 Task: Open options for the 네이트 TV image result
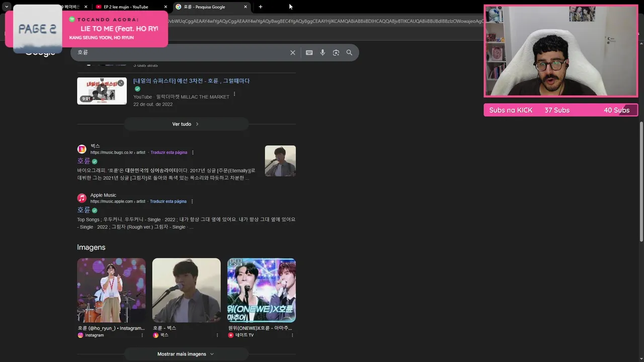coord(292,335)
